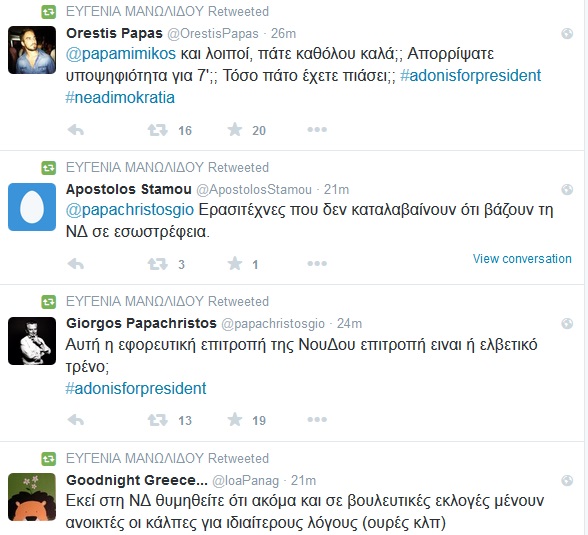The width and height of the screenshot is (588, 535).
Task: Reply to Giorgos Papachristos tweet
Action: coord(76,420)
